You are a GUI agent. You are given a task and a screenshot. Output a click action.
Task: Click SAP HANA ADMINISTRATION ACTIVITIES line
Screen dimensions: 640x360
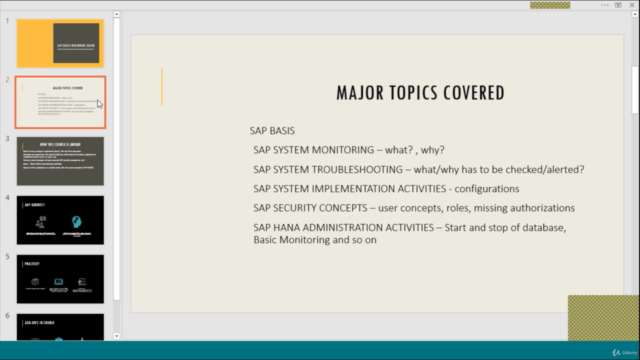coord(410,233)
